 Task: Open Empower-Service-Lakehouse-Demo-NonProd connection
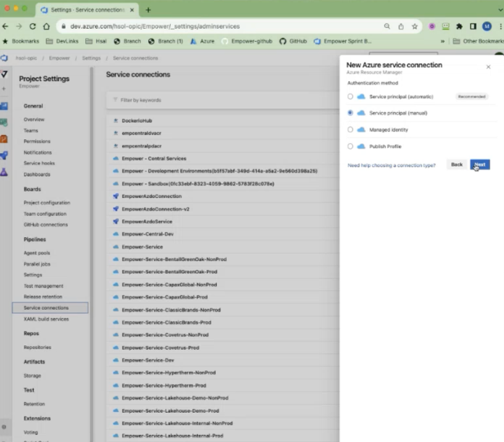click(x=175, y=398)
